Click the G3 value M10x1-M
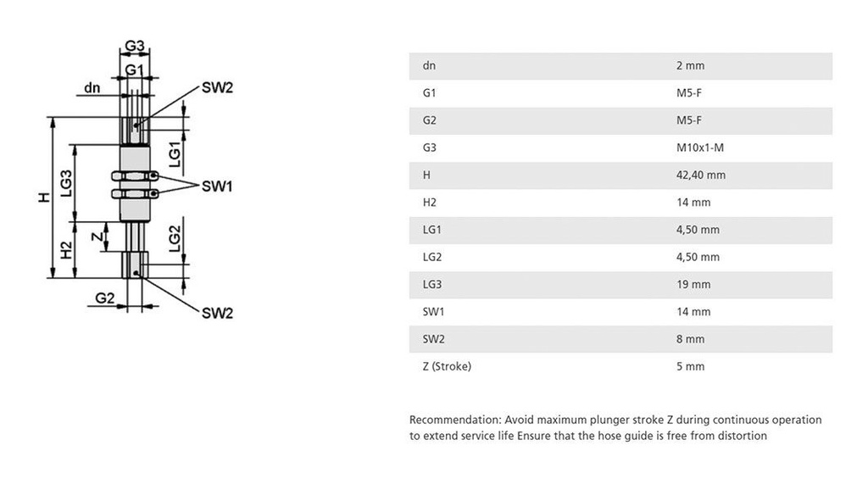The image size is (868, 479). point(699,148)
